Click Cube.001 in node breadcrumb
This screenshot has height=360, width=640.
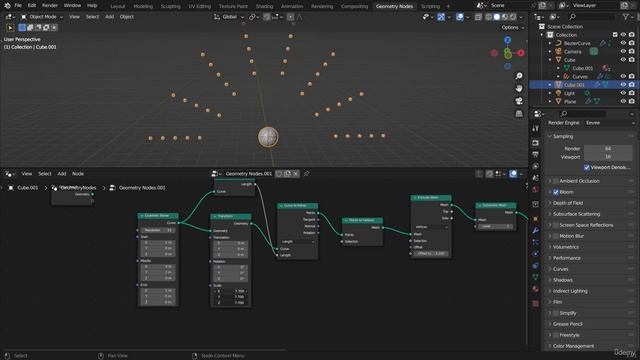pyautogui.click(x=27, y=188)
